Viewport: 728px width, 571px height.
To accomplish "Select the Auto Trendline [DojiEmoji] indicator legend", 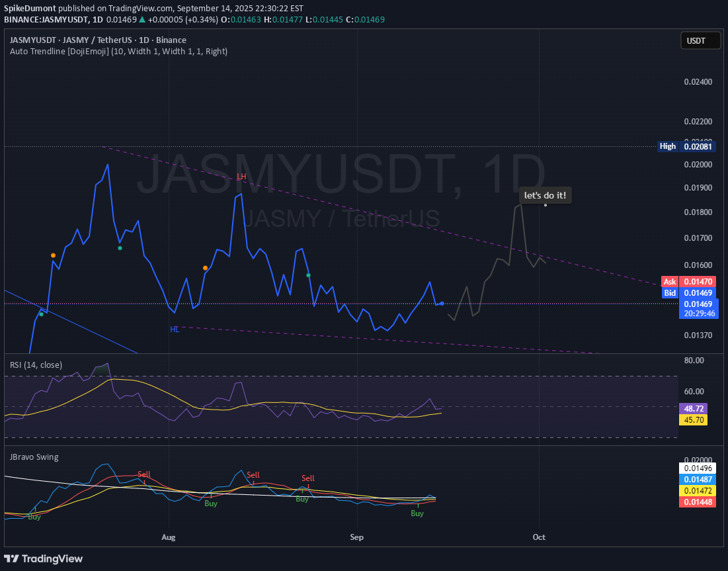I will click(x=119, y=51).
